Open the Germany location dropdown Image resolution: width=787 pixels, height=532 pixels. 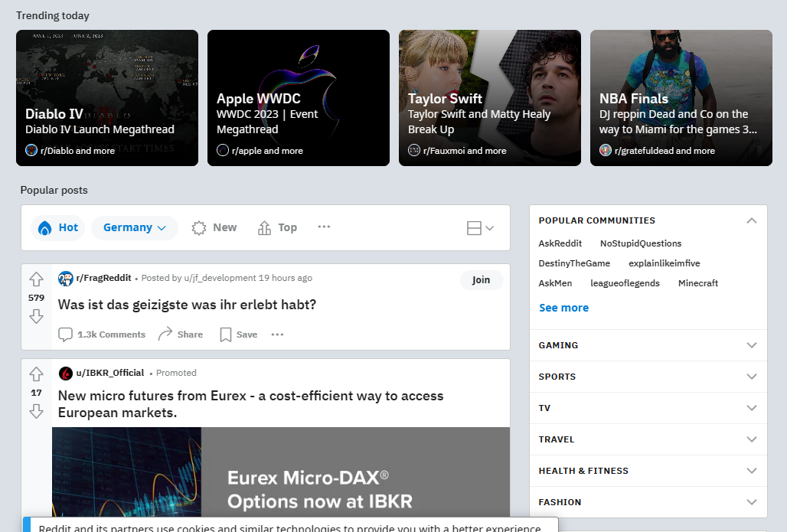click(135, 228)
